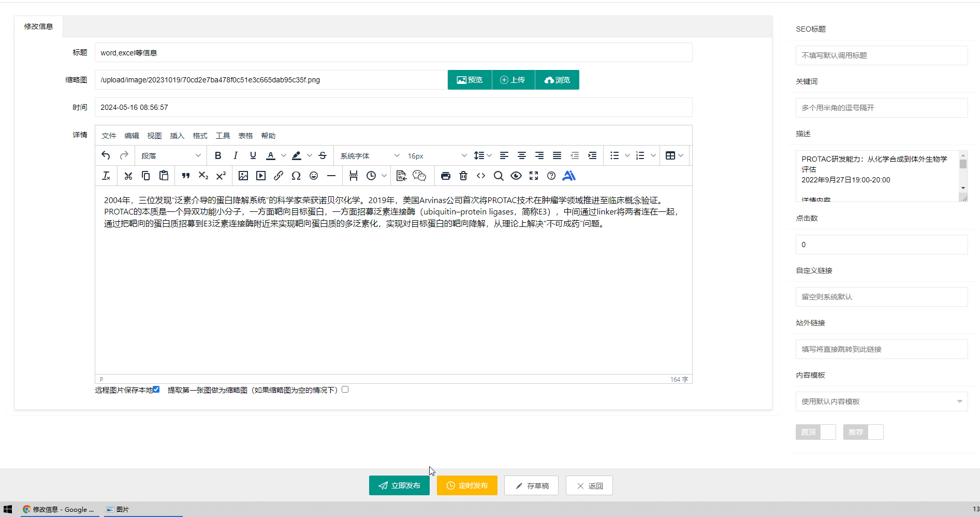
Task: Insert a horizontal line
Action: (x=331, y=176)
